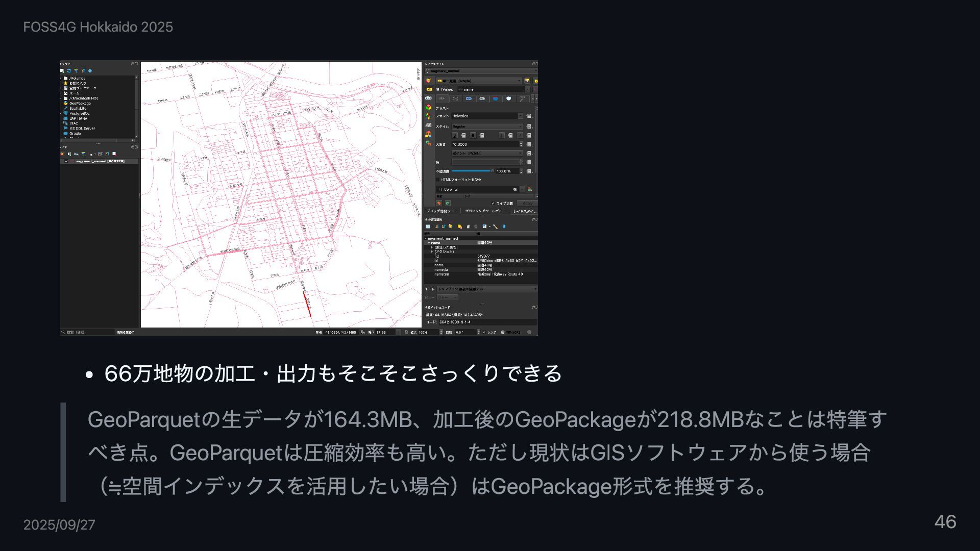Click the undo arrow in layer styling panel
This screenshot has width=980, height=551.
pyautogui.click(x=438, y=203)
